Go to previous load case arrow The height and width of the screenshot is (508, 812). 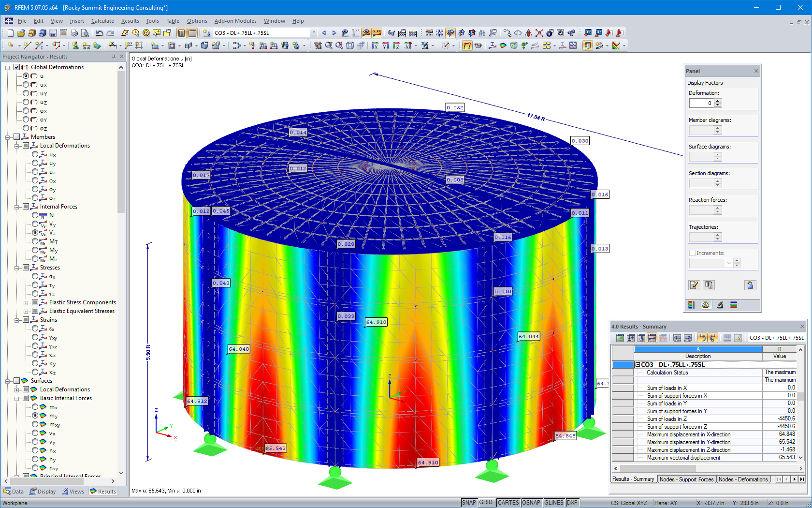click(324, 33)
